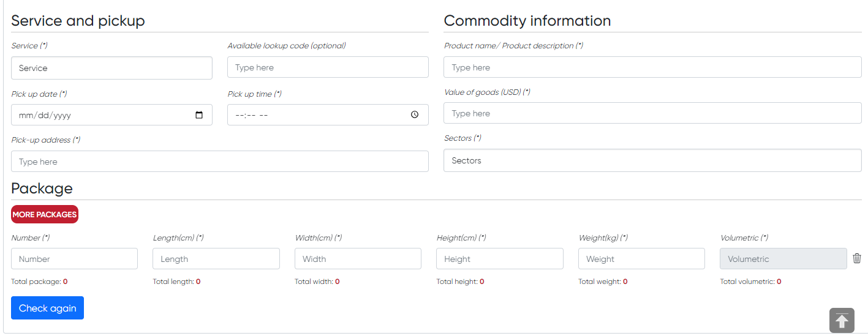Open the Sectors dropdown
The width and height of the screenshot is (868, 336).
pos(652,160)
